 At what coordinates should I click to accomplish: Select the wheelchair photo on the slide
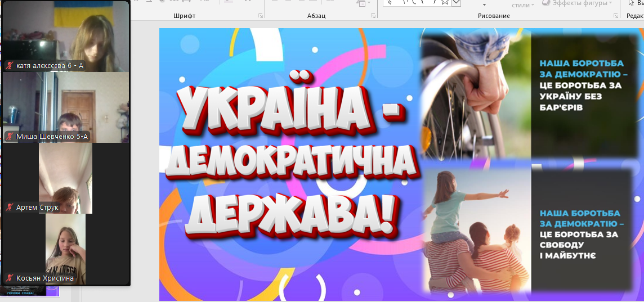pyautogui.click(x=475, y=95)
